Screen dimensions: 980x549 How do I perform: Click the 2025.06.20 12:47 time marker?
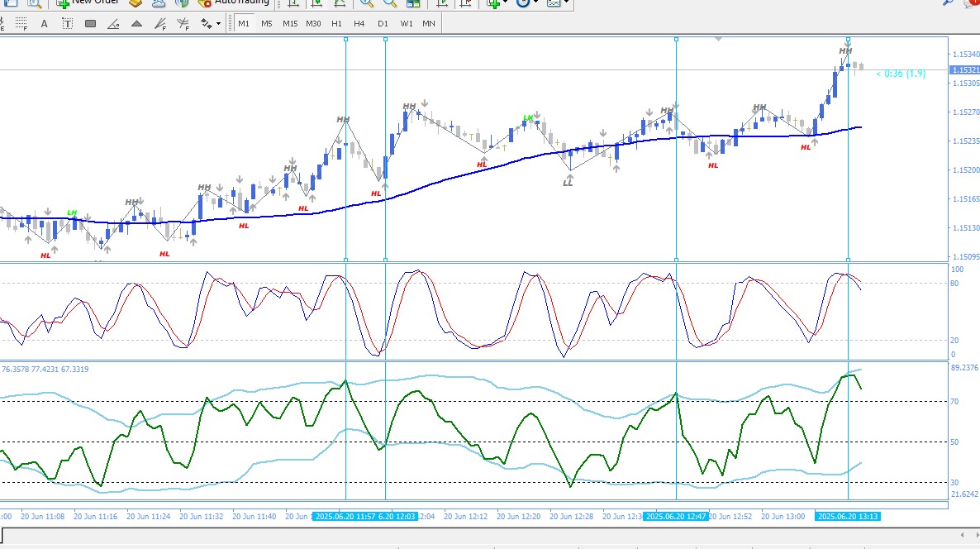click(x=676, y=517)
